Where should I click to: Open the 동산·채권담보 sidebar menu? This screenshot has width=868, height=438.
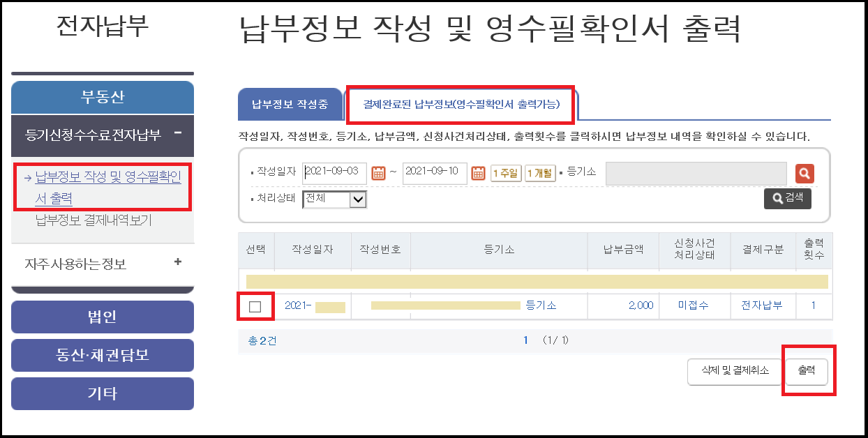pos(102,355)
